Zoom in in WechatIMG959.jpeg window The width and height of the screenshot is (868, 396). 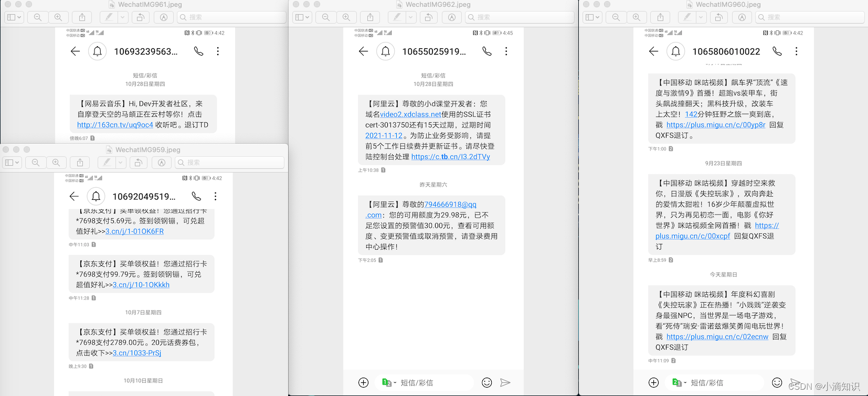[x=56, y=163]
